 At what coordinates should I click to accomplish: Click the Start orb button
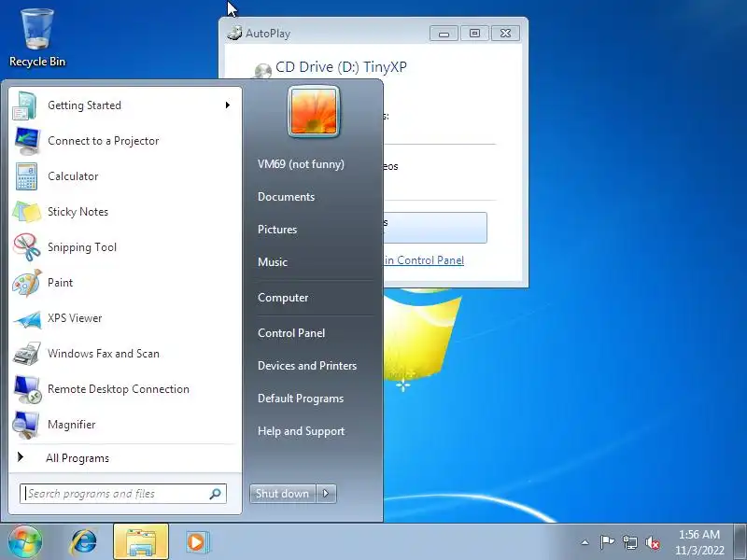click(25, 542)
